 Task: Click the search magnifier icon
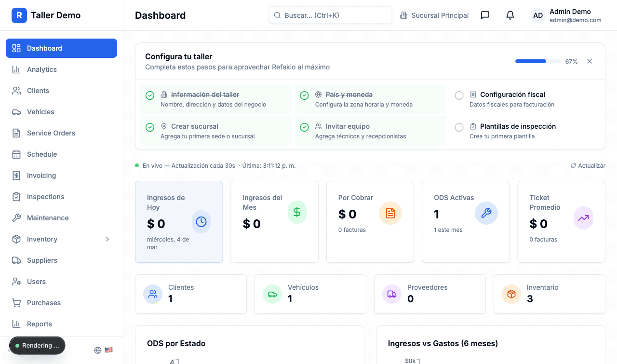tap(277, 15)
